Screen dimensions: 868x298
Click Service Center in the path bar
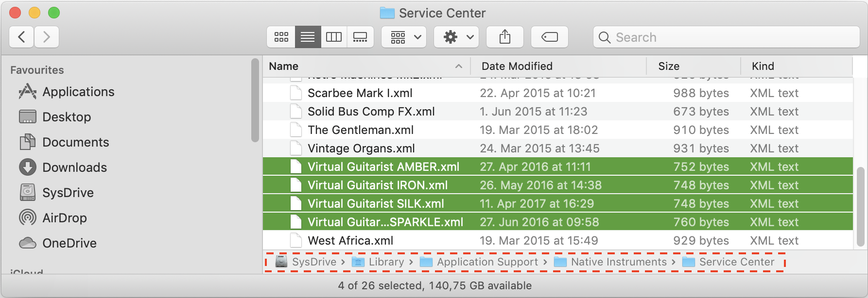click(728, 262)
